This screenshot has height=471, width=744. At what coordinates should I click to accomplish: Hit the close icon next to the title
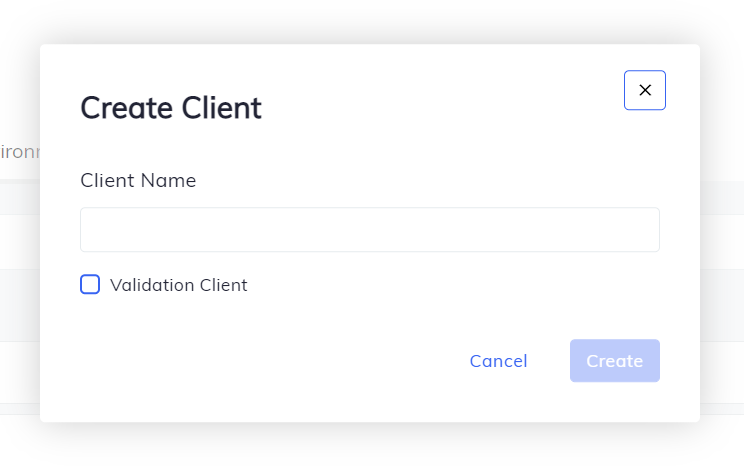click(644, 90)
